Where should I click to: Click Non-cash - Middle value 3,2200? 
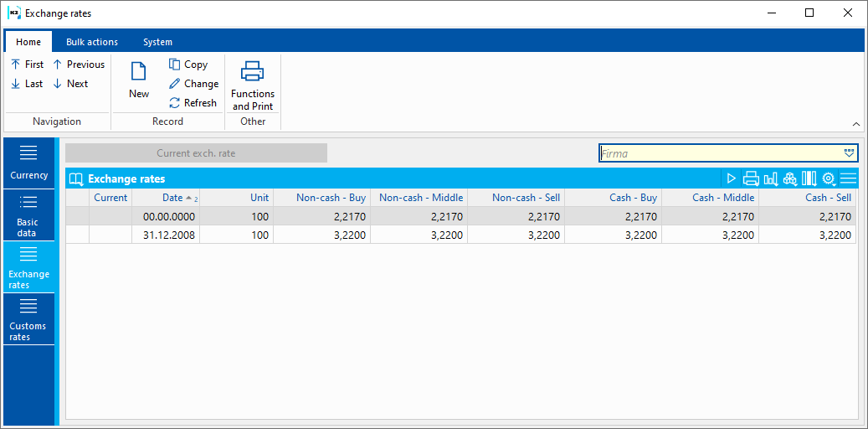(x=419, y=235)
